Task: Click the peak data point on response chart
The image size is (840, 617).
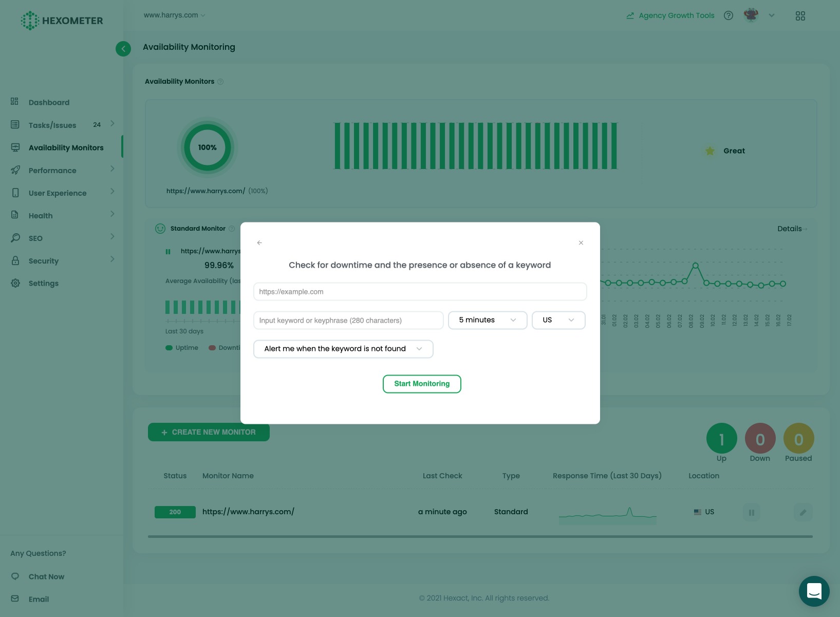Action: [x=695, y=266]
